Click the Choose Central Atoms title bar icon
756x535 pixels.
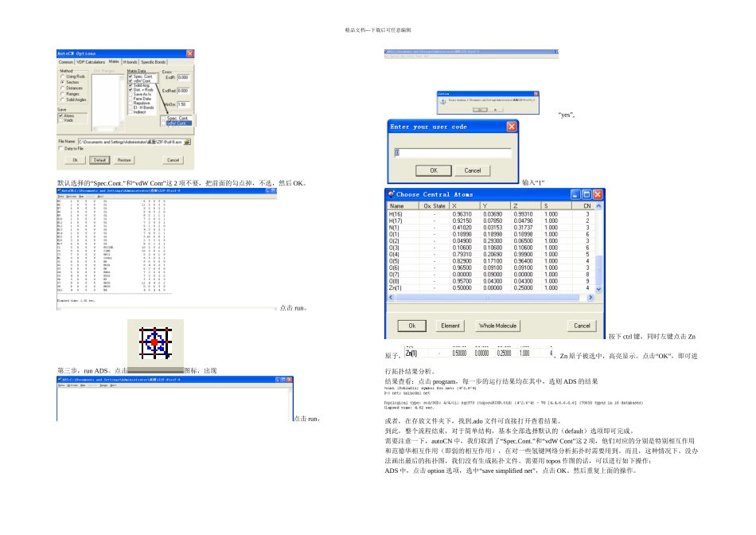tap(391, 194)
